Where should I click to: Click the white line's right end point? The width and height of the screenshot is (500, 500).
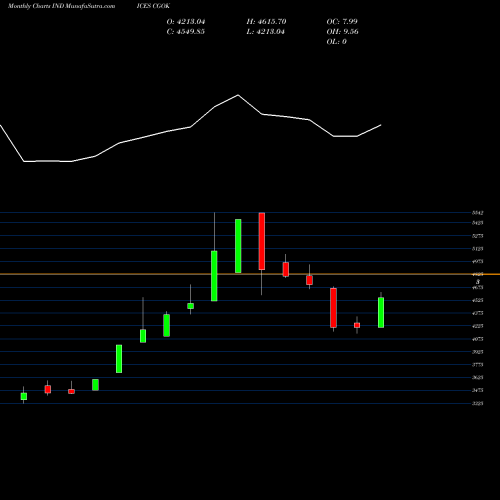(381, 125)
